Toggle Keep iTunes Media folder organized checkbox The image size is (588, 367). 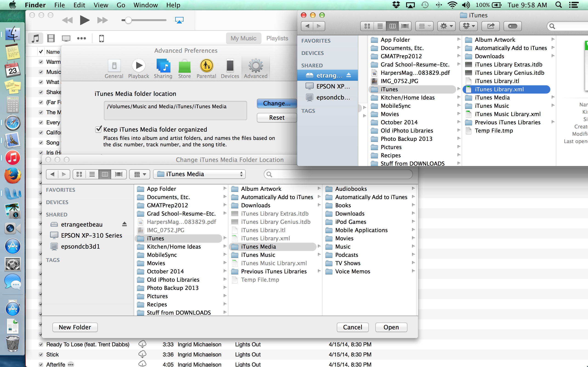(98, 129)
